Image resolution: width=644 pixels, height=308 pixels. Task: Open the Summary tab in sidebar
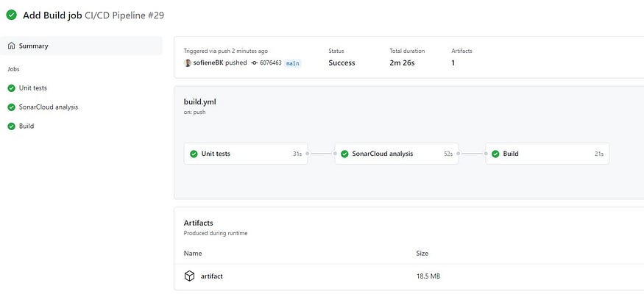click(x=34, y=46)
